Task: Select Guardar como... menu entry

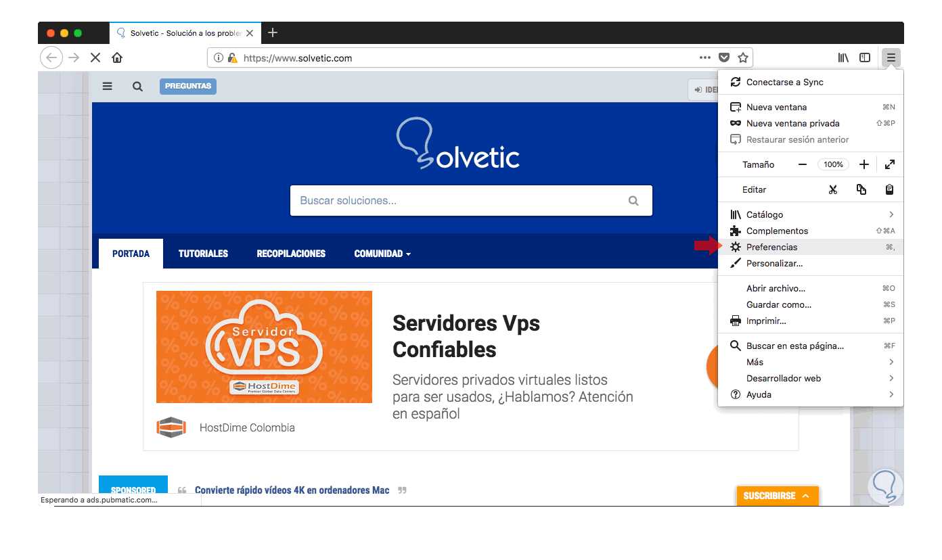Action: [x=811, y=304]
